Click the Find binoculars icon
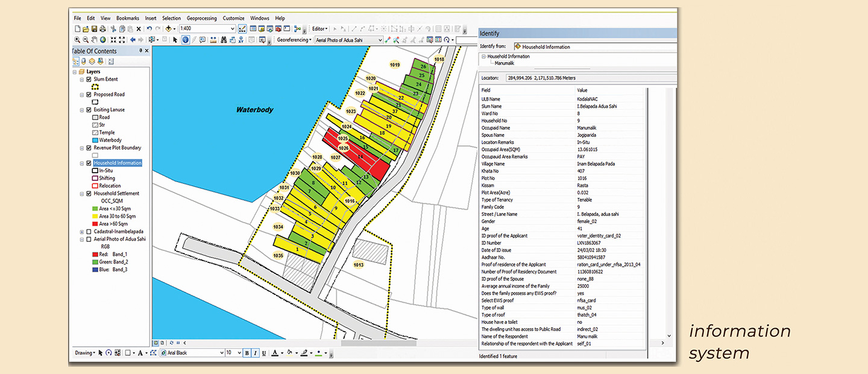Image resolution: width=868 pixels, height=374 pixels. click(x=224, y=40)
